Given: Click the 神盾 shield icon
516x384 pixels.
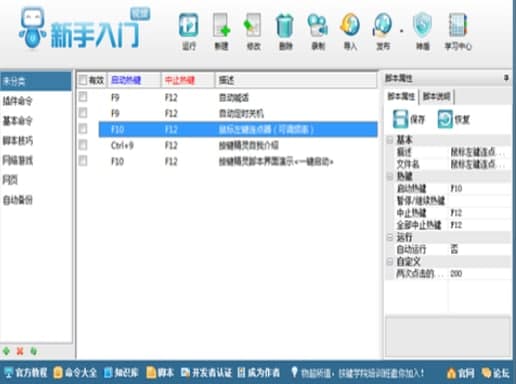Looking at the screenshot, I should (422, 25).
